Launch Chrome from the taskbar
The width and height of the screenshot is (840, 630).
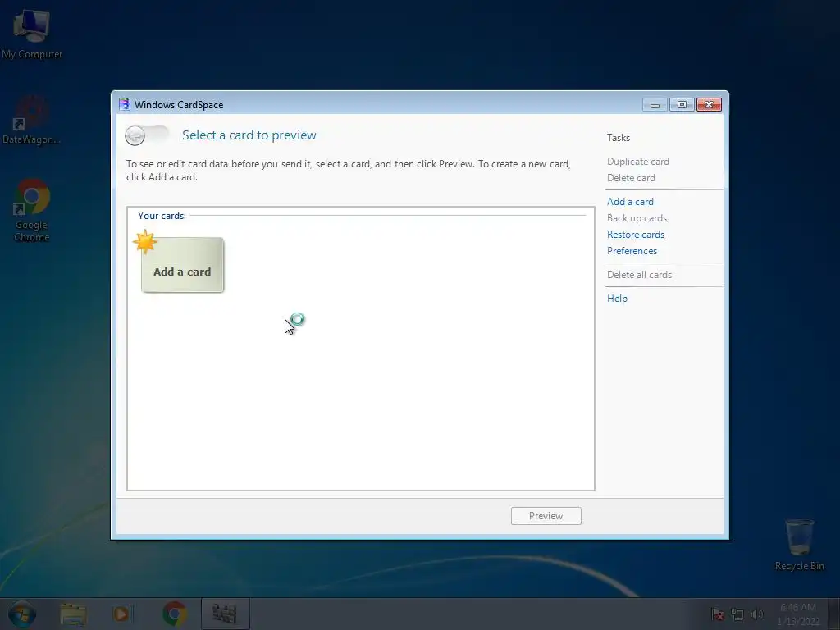174,614
